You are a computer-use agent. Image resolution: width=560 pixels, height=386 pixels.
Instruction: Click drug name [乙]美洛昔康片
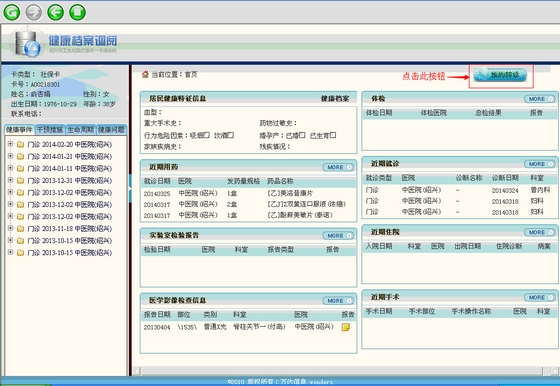coord(290,193)
